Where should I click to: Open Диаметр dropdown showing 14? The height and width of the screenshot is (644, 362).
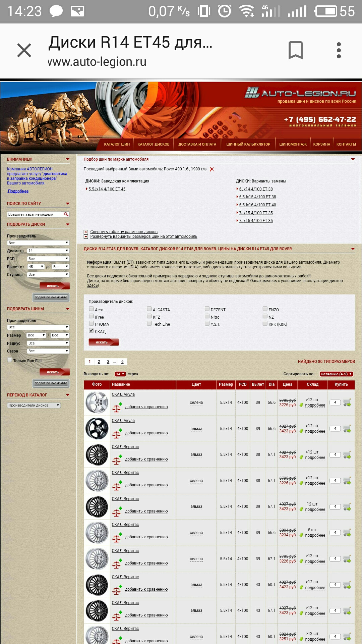pyautogui.click(x=48, y=251)
